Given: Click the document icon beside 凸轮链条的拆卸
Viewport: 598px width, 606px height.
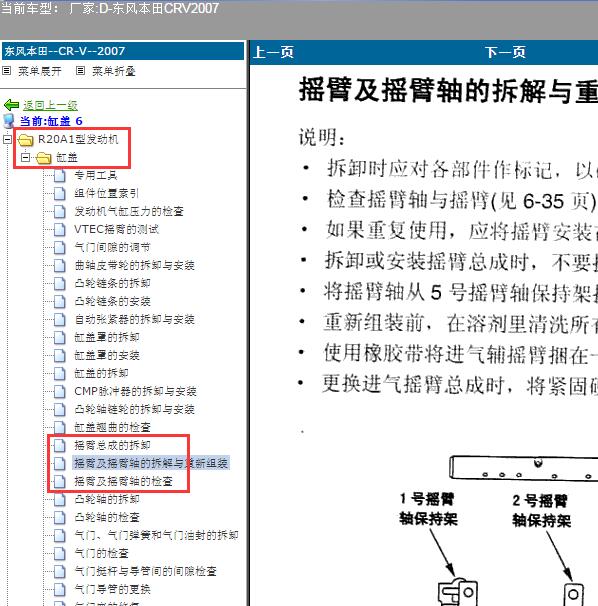Looking at the screenshot, I should pyautogui.click(x=60, y=283).
